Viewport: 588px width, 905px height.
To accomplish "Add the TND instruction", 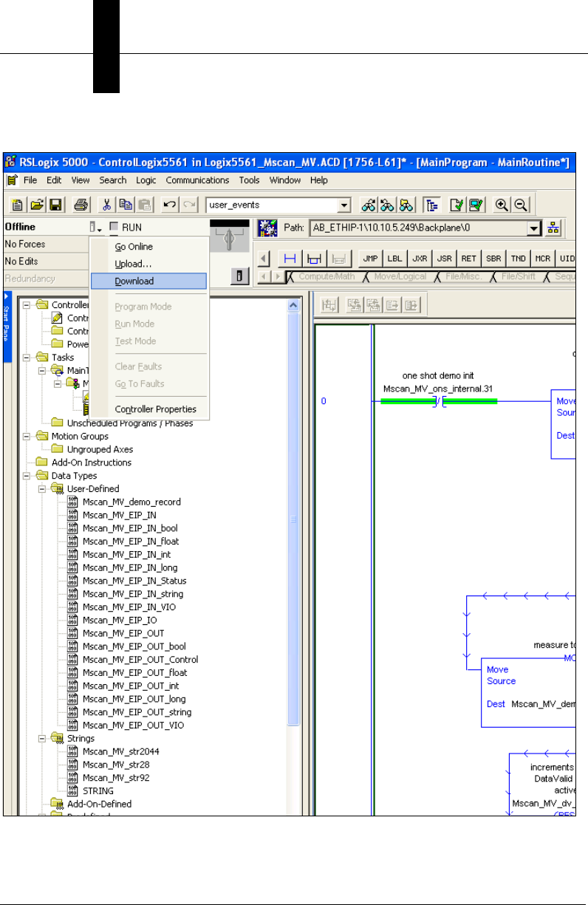I will tap(518, 259).
